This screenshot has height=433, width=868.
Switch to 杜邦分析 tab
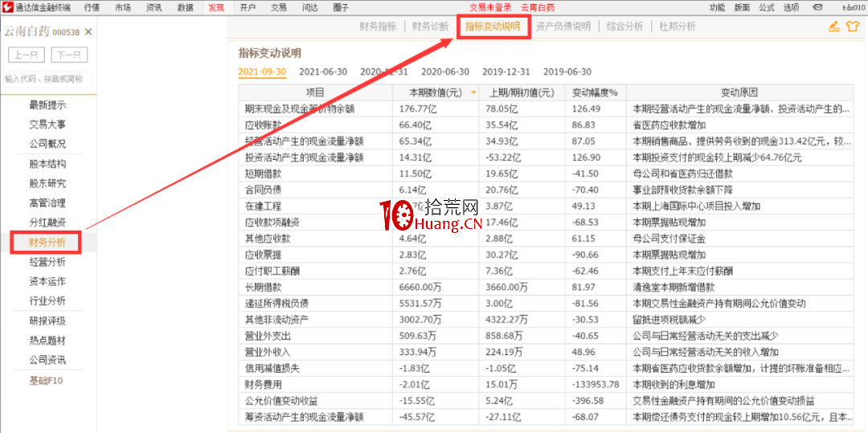point(677,27)
